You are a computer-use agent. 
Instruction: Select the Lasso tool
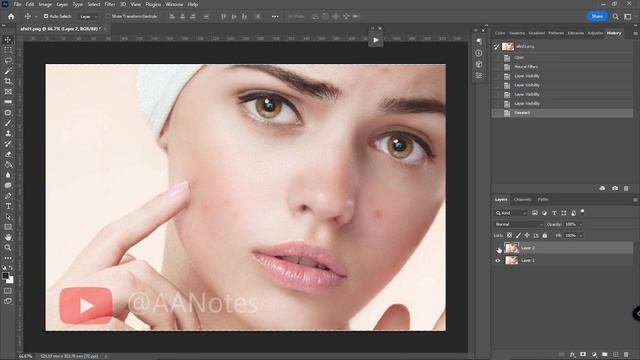click(8, 60)
